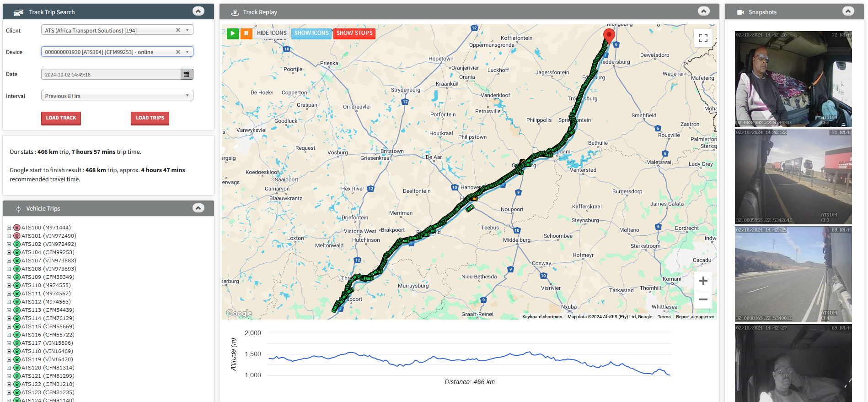Expand ATS101 (VIN972490) tree node

[9, 236]
